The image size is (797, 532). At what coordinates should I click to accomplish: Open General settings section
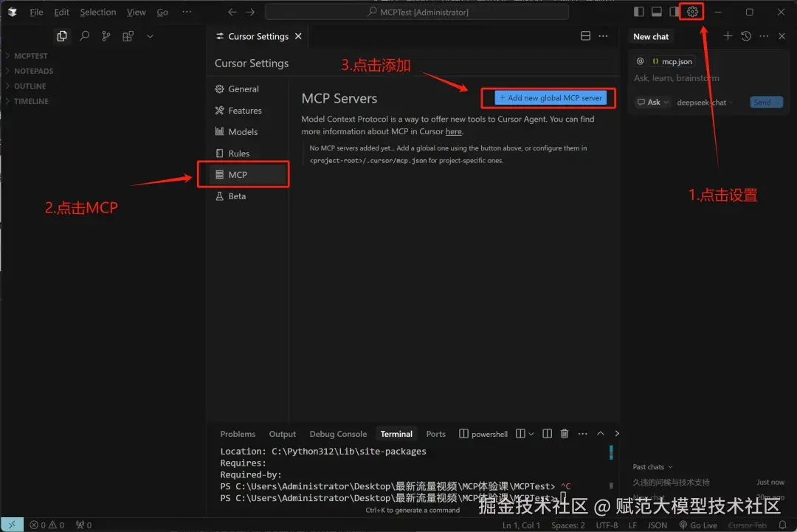[244, 89]
